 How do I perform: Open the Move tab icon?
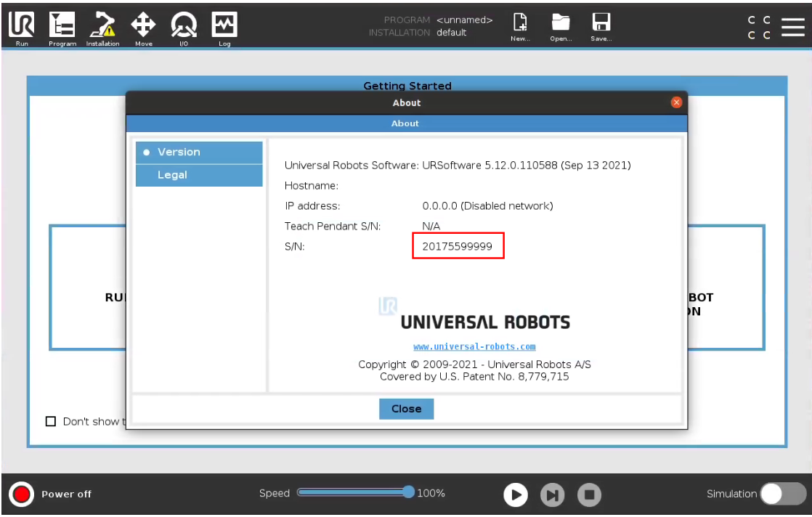point(144,28)
